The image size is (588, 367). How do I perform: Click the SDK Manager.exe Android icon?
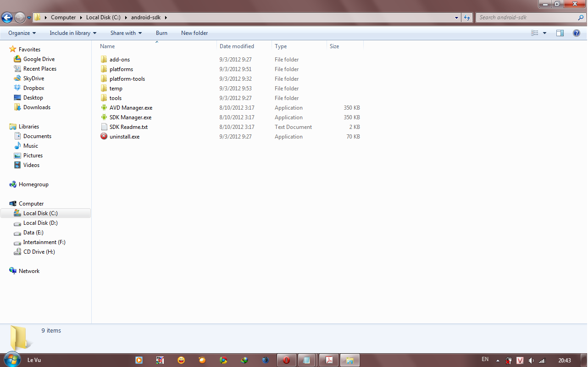pyautogui.click(x=104, y=117)
